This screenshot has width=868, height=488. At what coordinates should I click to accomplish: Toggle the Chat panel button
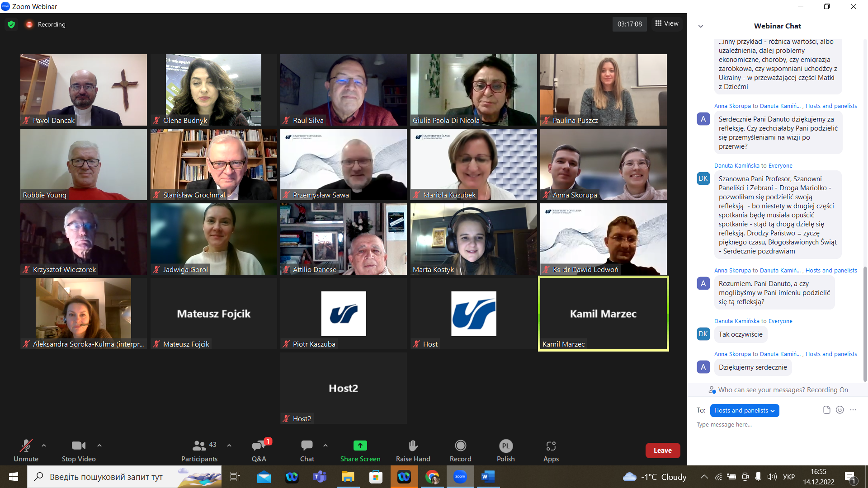tap(307, 446)
